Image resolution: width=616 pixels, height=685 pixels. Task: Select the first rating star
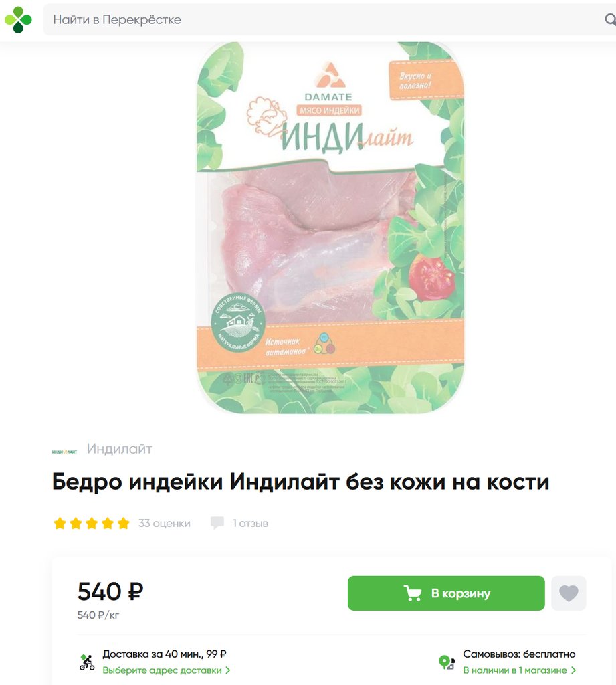[x=60, y=523]
